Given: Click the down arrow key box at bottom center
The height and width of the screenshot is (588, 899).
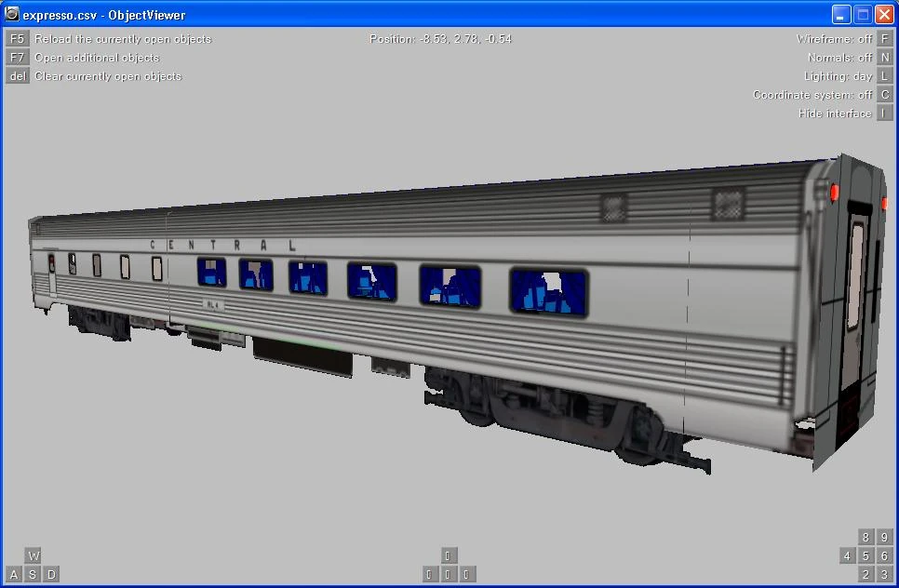Looking at the screenshot, I should click(448, 574).
